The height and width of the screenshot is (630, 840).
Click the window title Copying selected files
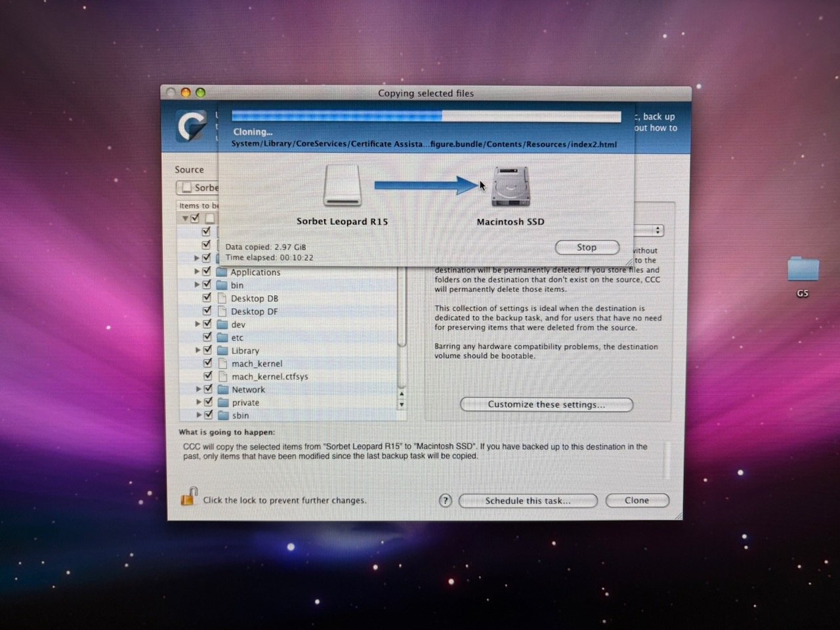[426, 93]
